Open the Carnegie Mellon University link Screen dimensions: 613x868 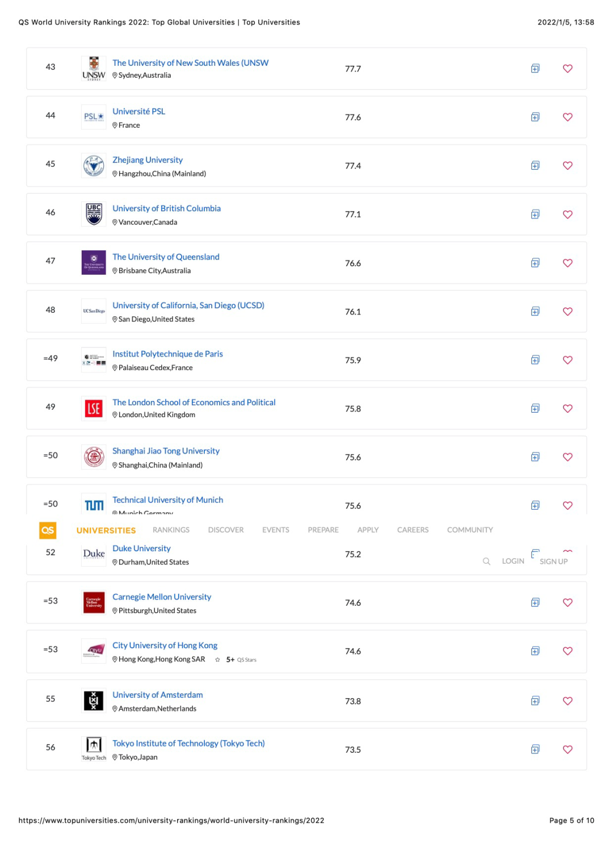coord(162,597)
